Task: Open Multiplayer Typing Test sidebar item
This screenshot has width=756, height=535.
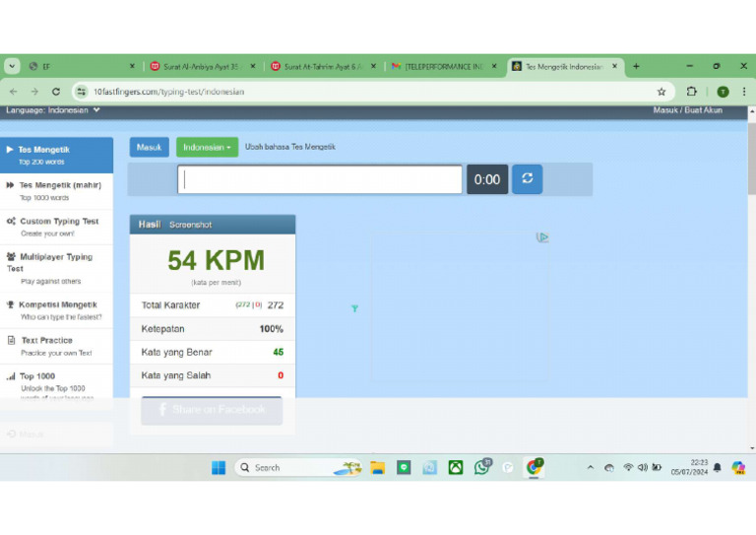Action: pos(56,268)
